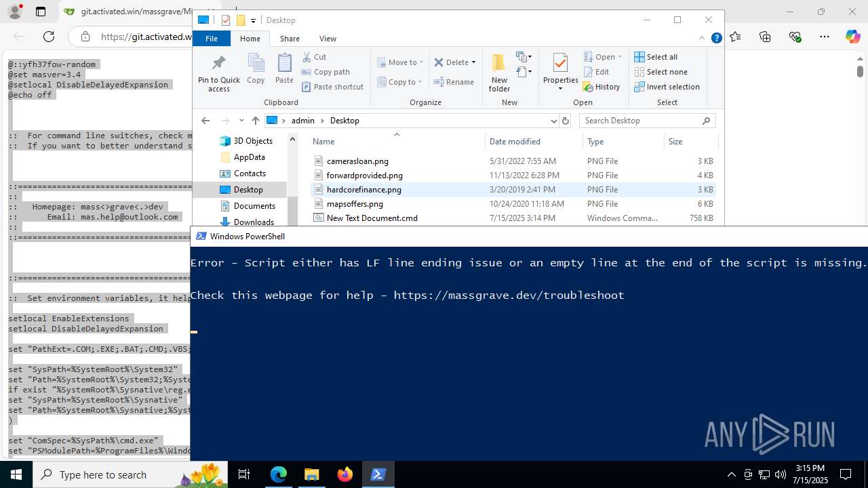The image size is (868, 488).
Task: Open Task View on the taskbar
Action: (245, 474)
